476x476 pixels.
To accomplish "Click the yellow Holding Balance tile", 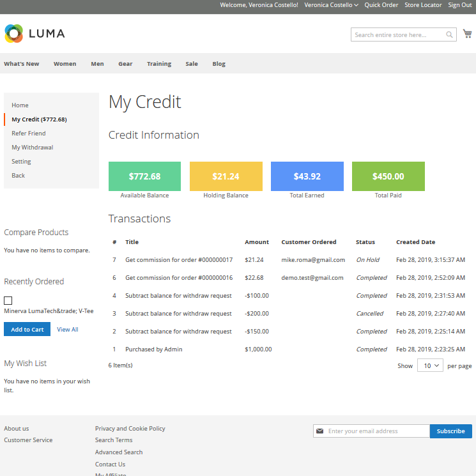I will [226, 176].
